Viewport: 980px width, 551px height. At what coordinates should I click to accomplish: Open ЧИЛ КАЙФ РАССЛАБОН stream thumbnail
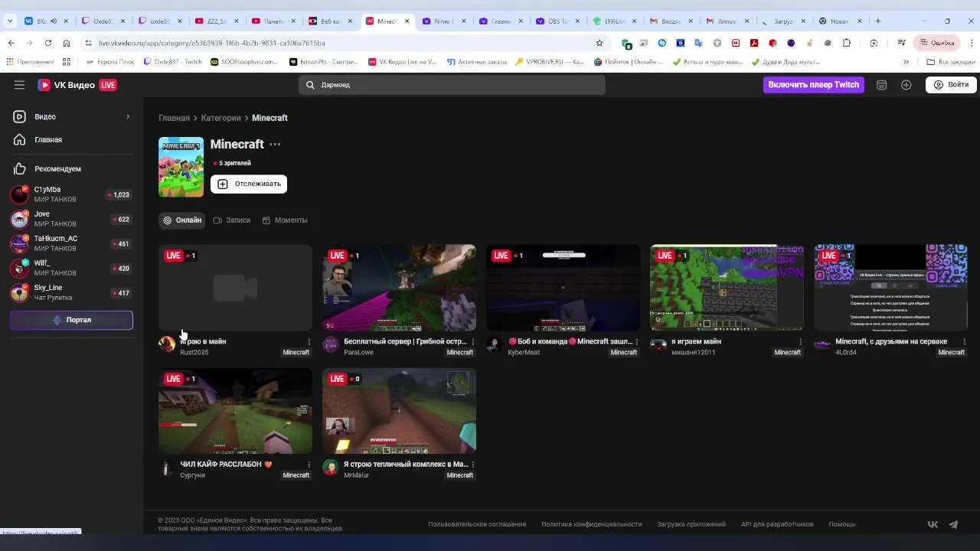coord(235,411)
